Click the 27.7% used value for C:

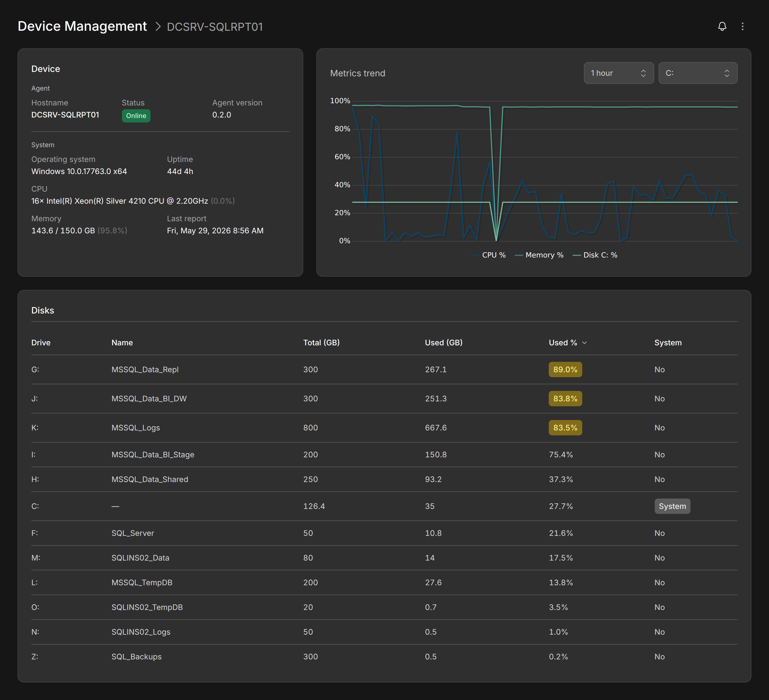coord(561,506)
